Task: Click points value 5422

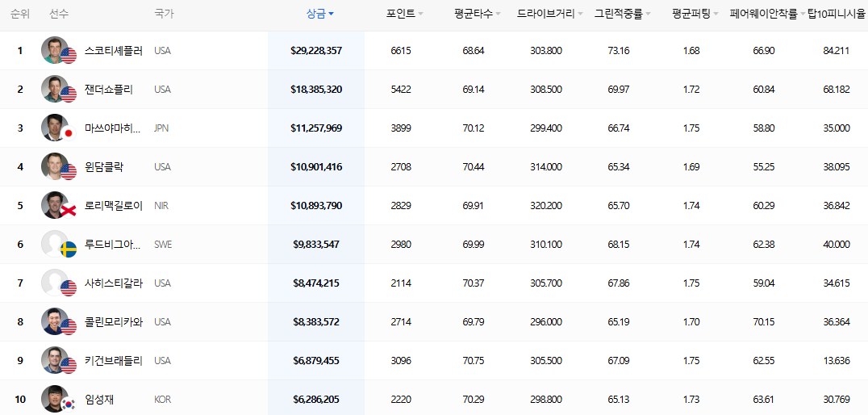Action: [x=401, y=89]
